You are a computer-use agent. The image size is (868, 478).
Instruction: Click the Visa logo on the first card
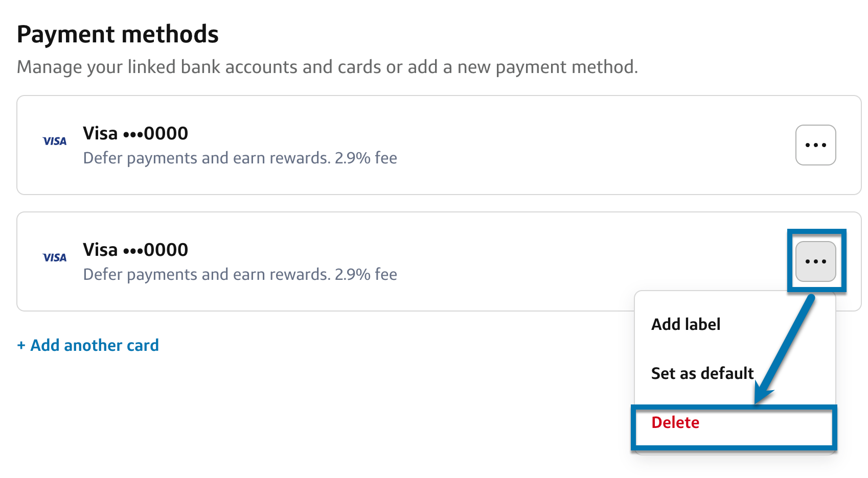pos(55,141)
